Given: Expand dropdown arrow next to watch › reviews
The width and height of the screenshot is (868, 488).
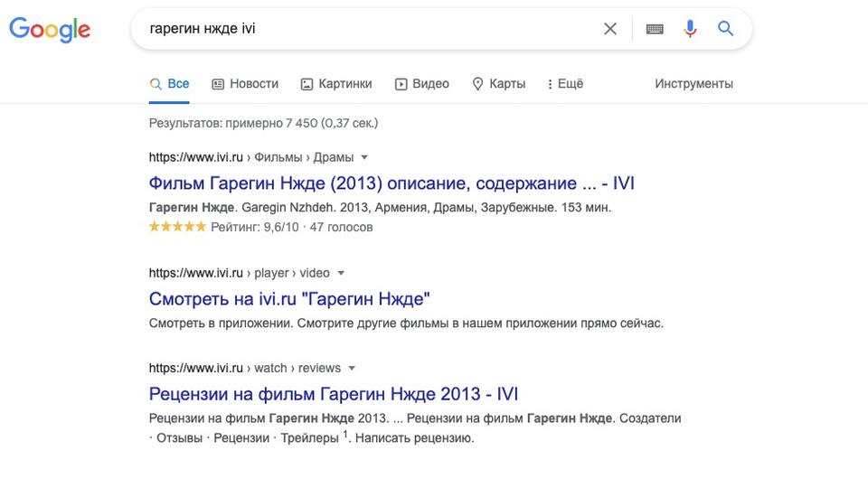Looking at the screenshot, I should coord(352,369).
